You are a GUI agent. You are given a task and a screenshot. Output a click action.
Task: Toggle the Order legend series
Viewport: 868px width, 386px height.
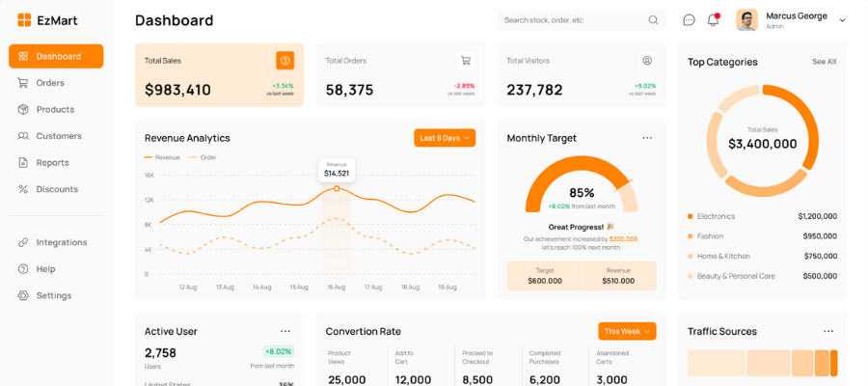pyautogui.click(x=203, y=157)
